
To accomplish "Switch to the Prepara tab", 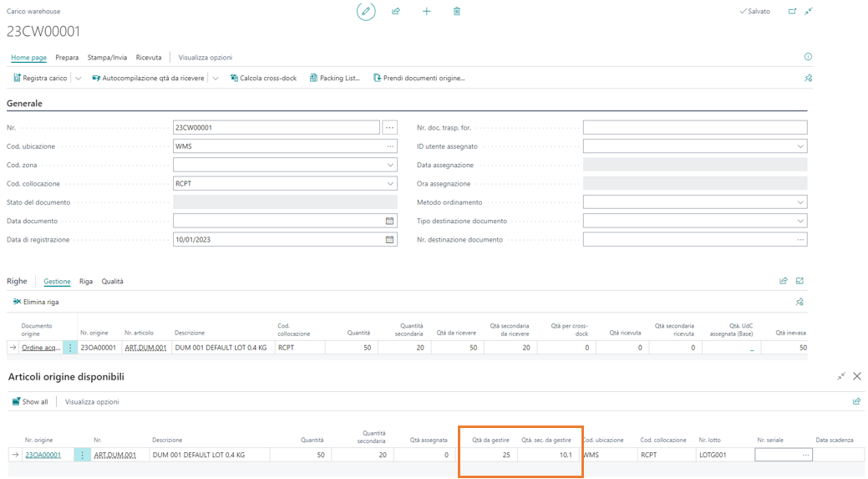I will 67,58.
